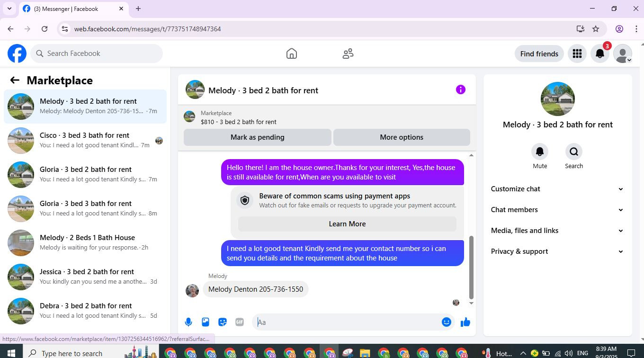Expand the Privacy & support section
Viewport: 644px width, 358px height.
coord(557,251)
